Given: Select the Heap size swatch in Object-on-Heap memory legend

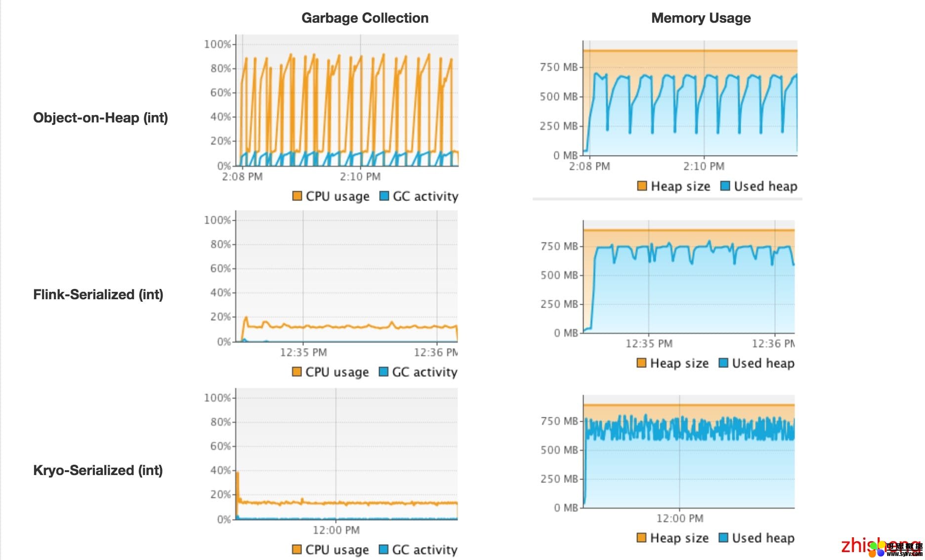Looking at the screenshot, I should coord(642,186).
